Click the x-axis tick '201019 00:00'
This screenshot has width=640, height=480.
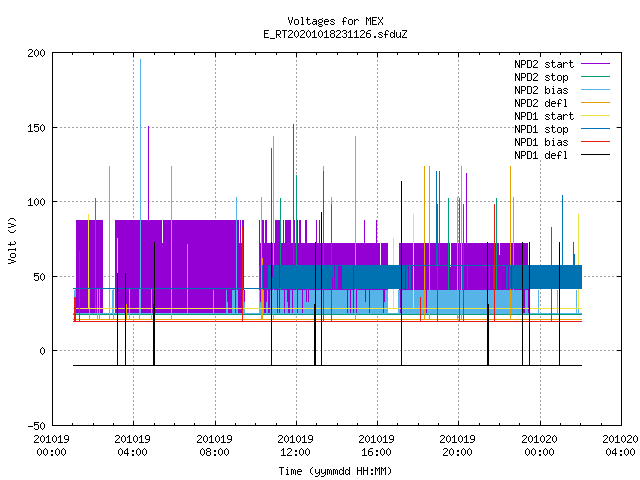(x=51, y=446)
